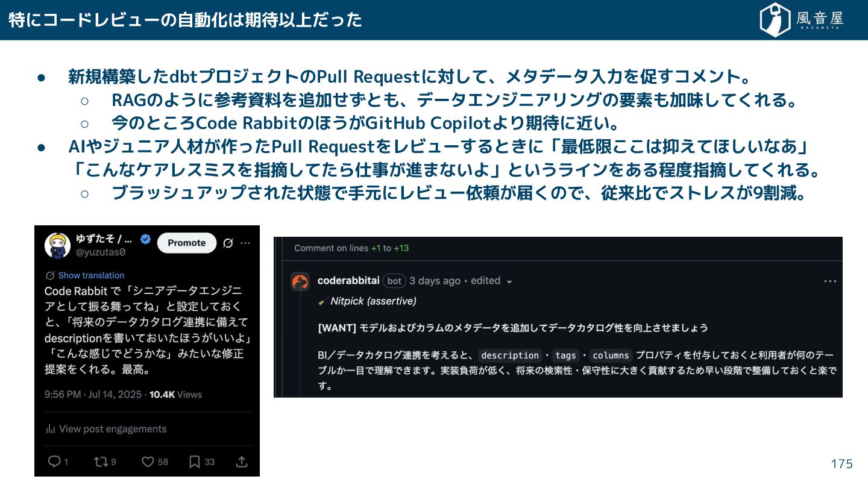Open the three-dot menu on the coderabbitai comment
The image size is (868, 488).
click(830, 281)
